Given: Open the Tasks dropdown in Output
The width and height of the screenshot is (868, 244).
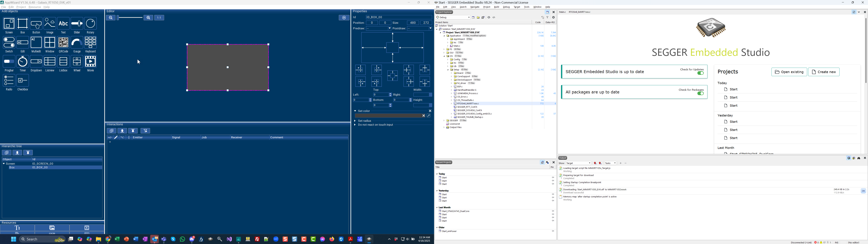Looking at the screenshot, I should click(610, 163).
